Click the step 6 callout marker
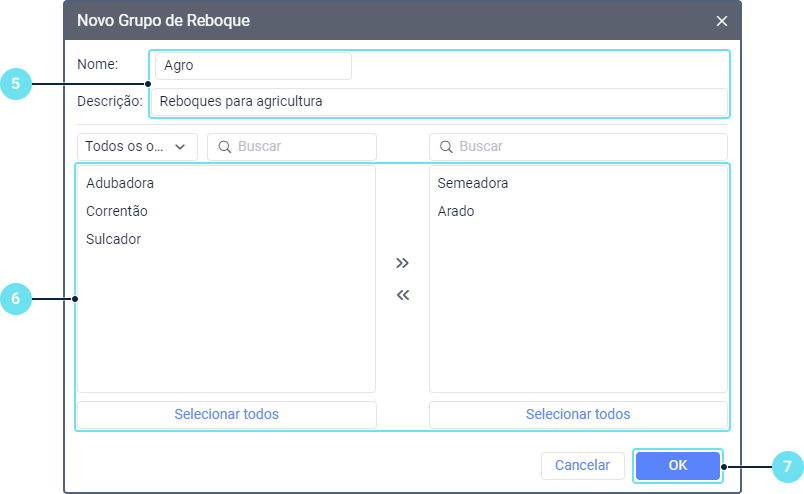This screenshot has height=494, width=804. point(15,298)
